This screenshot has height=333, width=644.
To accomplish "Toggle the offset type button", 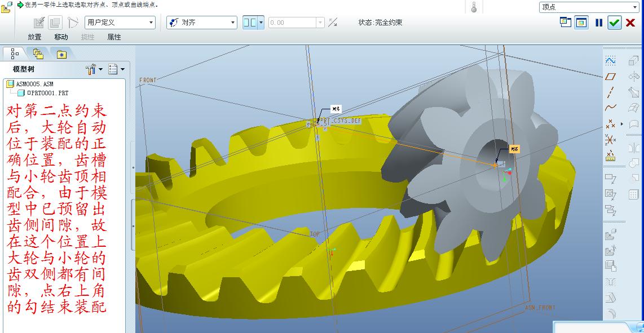I will pos(250,23).
